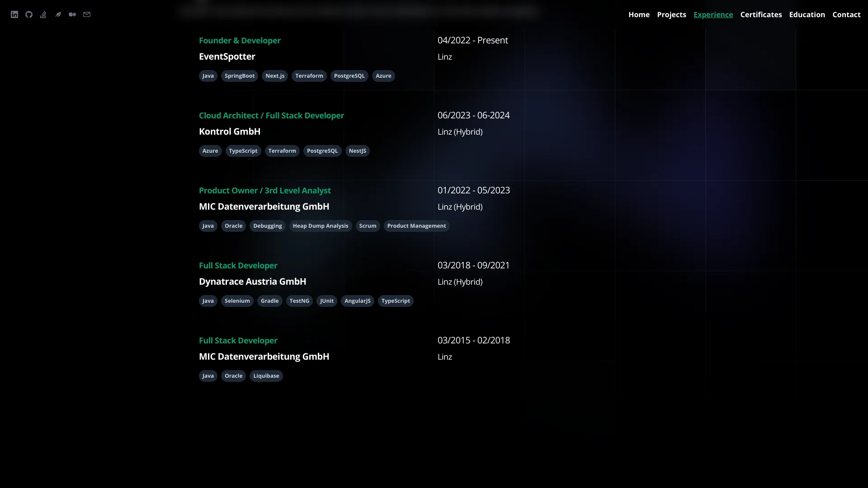Select the EventSpotter company name
The height and width of the screenshot is (488, 868).
click(227, 56)
